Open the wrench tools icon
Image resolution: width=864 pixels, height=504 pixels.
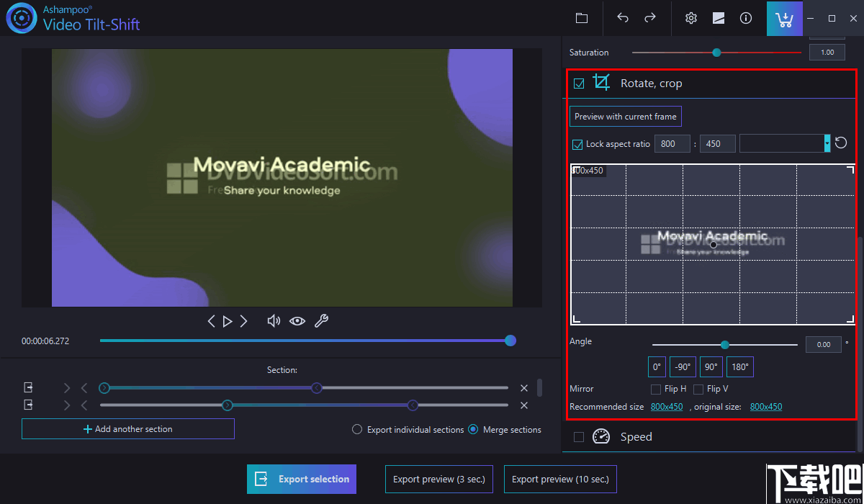click(x=321, y=321)
